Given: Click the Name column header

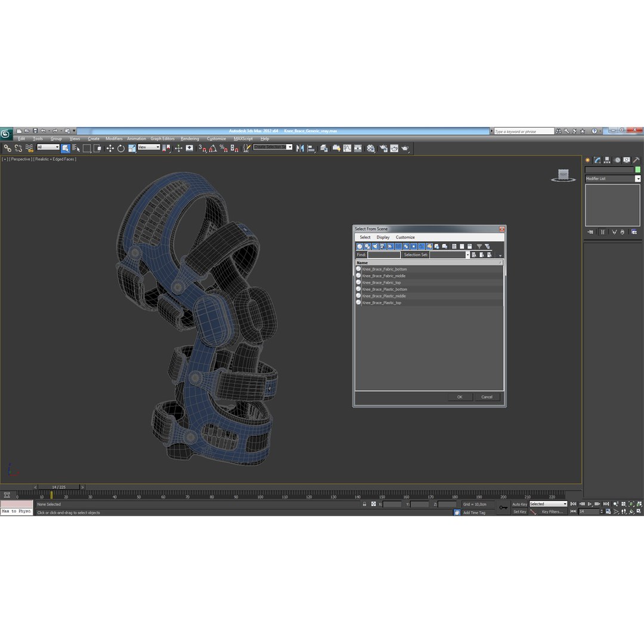Looking at the screenshot, I should (x=429, y=262).
